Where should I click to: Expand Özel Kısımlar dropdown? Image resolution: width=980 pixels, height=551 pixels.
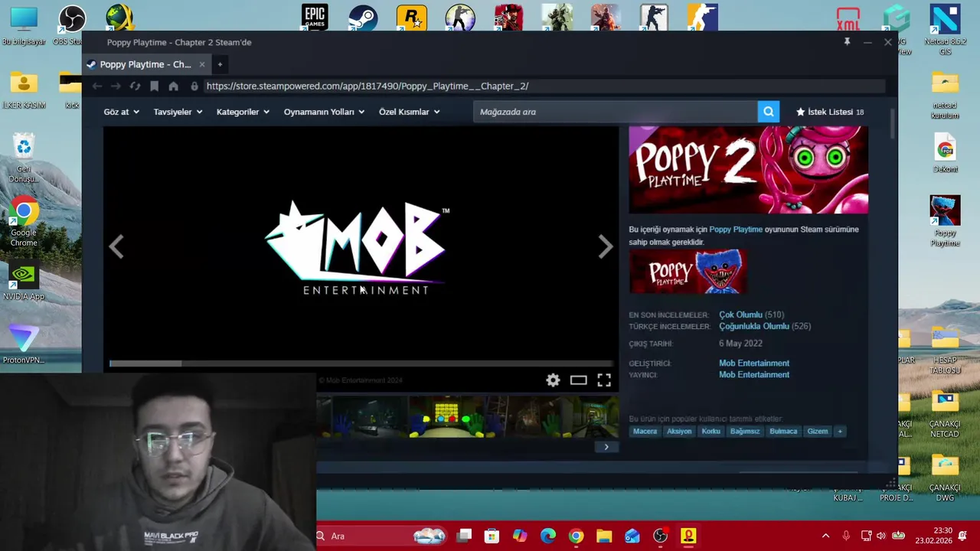coord(409,112)
